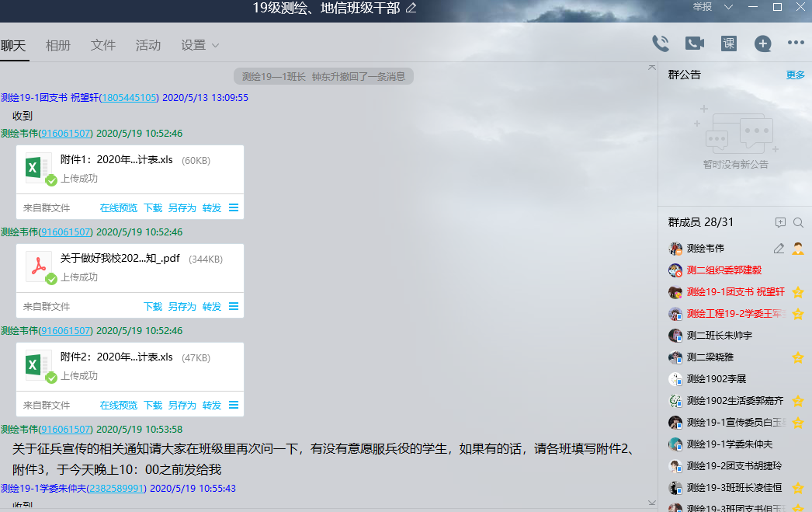Search group members with magnifier icon

point(798,223)
